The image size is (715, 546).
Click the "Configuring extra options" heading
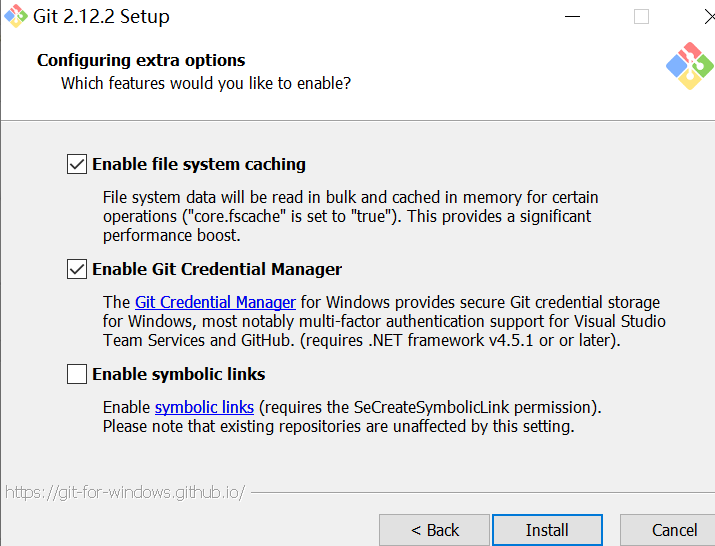(141, 60)
